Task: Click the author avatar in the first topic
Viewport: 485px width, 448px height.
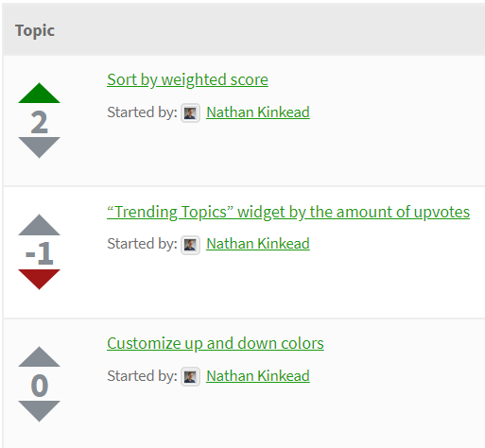Action: (x=190, y=112)
